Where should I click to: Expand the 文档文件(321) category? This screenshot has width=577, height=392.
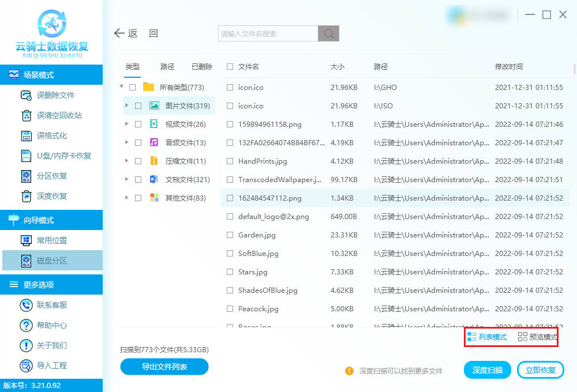tap(127, 179)
